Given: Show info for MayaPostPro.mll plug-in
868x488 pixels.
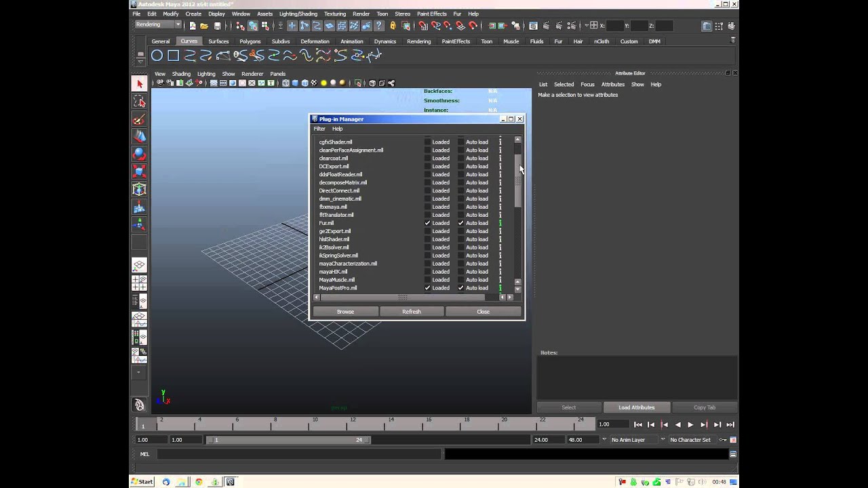Looking at the screenshot, I should click(x=500, y=288).
